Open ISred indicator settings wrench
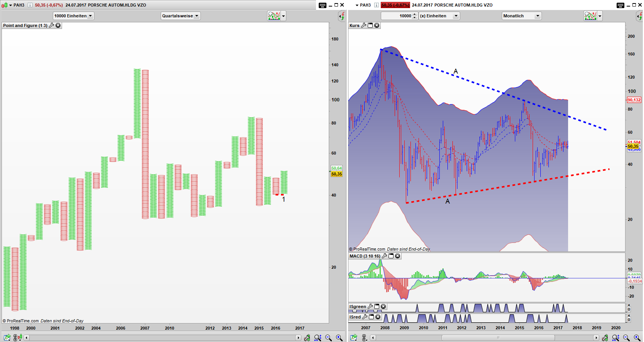The width and height of the screenshot is (644, 342). (365, 317)
